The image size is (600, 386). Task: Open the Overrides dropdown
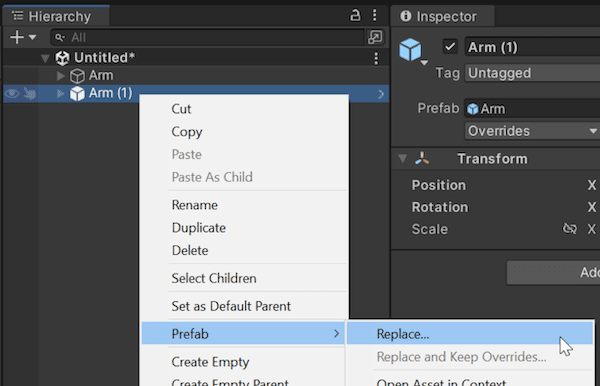click(532, 131)
